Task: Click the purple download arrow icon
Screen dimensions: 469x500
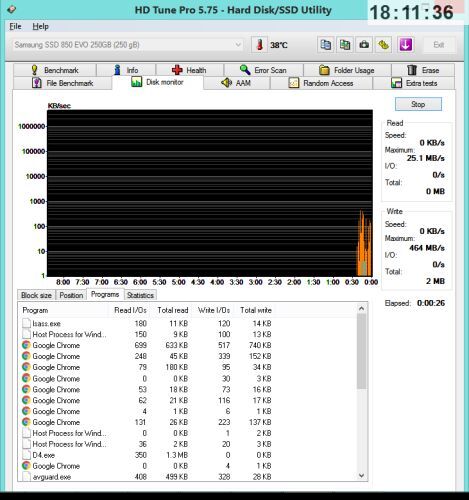Action: pos(405,45)
